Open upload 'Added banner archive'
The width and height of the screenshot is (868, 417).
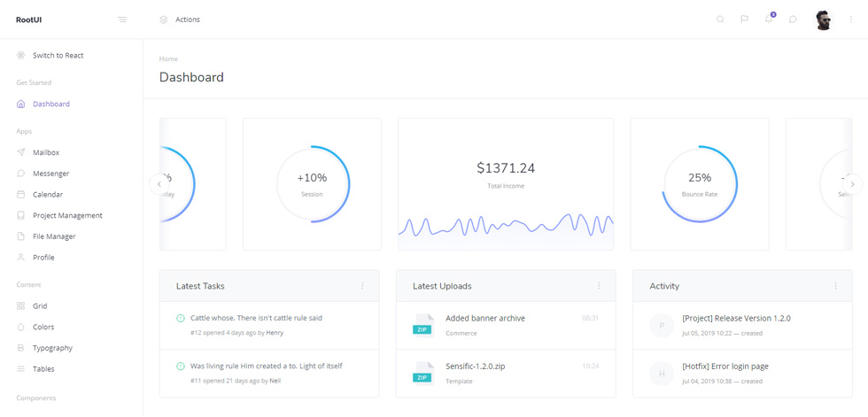click(x=485, y=318)
